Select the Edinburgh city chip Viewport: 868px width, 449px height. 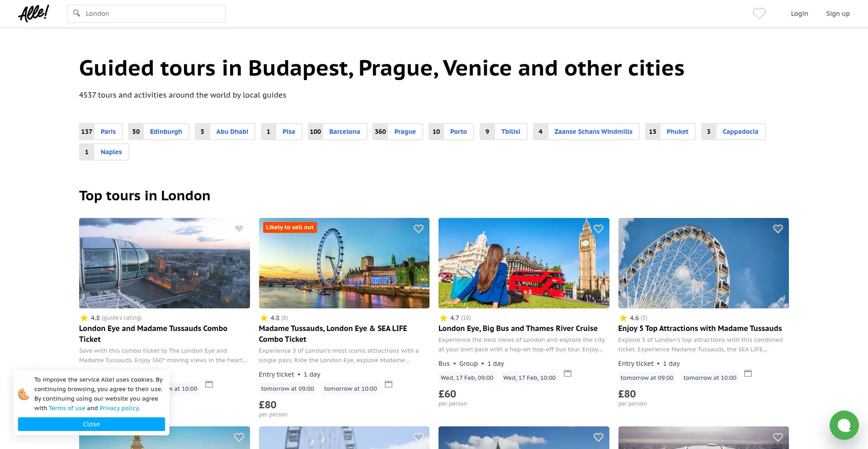pos(159,132)
